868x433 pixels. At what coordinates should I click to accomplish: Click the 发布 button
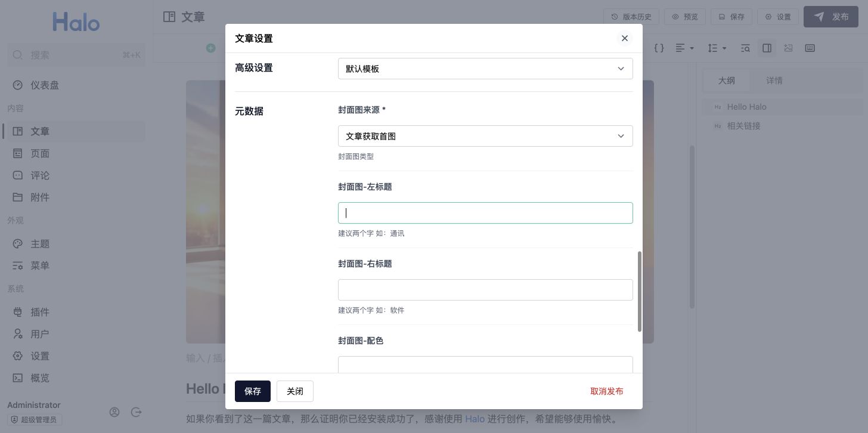tap(831, 17)
